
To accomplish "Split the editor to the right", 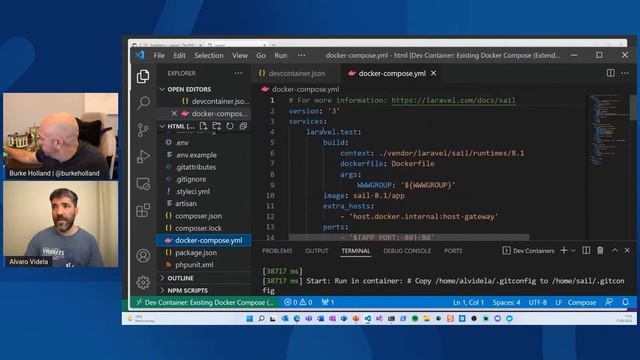I will 611,73.
